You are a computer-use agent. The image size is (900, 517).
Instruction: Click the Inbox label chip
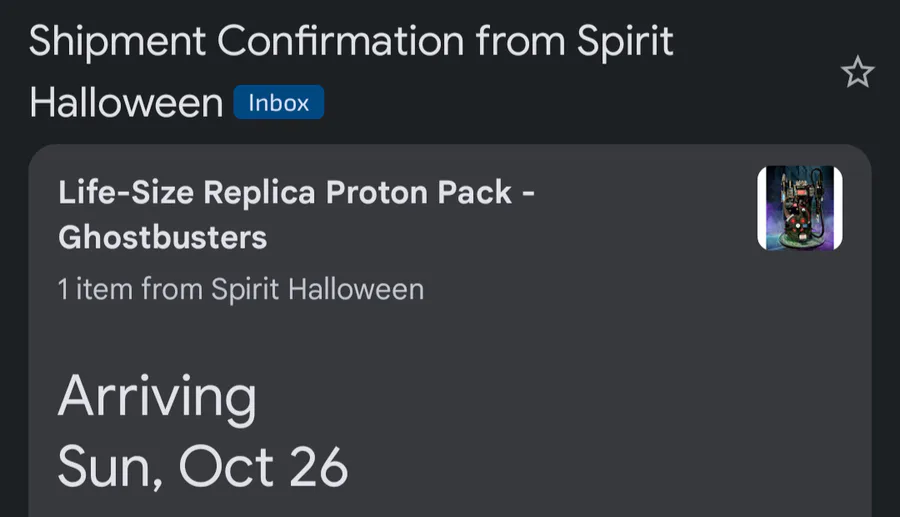(x=278, y=102)
